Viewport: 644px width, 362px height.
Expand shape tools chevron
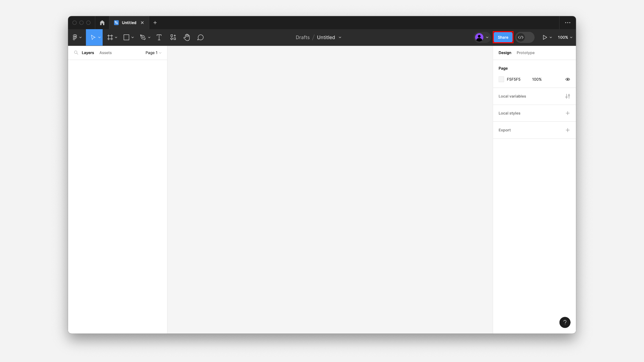[132, 38]
